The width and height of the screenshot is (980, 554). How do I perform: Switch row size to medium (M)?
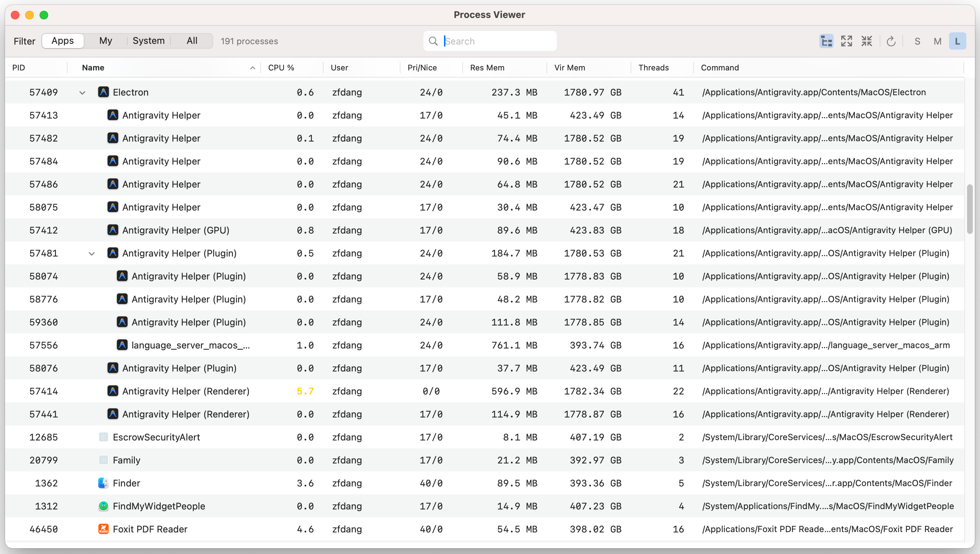point(937,41)
